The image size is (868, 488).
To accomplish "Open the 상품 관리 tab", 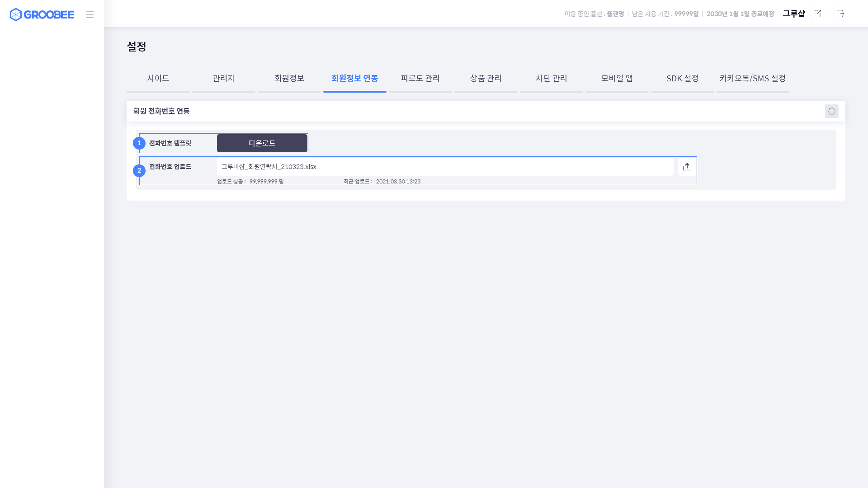I will [486, 79].
